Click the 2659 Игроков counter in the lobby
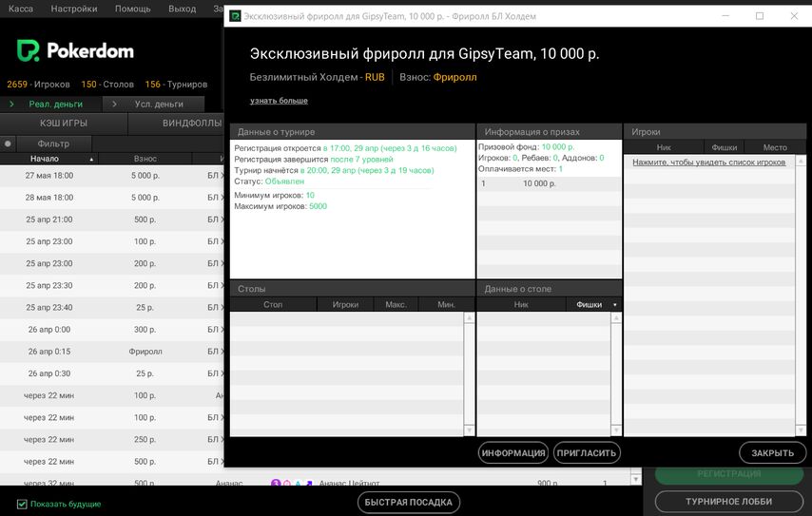 pos(38,85)
